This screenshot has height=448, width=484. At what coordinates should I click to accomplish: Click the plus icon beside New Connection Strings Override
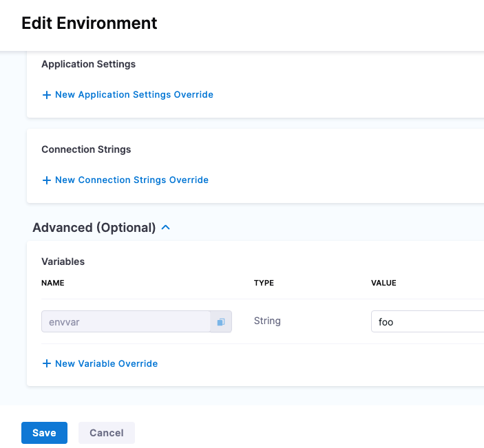(x=47, y=180)
